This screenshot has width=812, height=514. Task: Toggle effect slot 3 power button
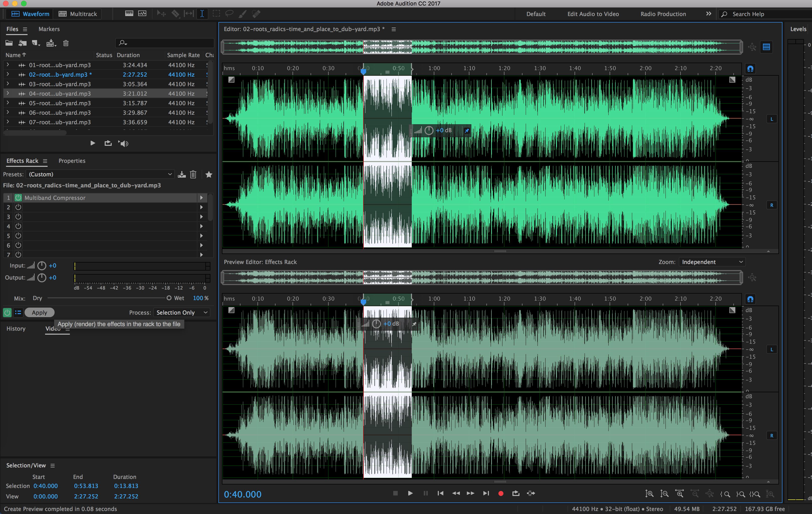[18, 216]
